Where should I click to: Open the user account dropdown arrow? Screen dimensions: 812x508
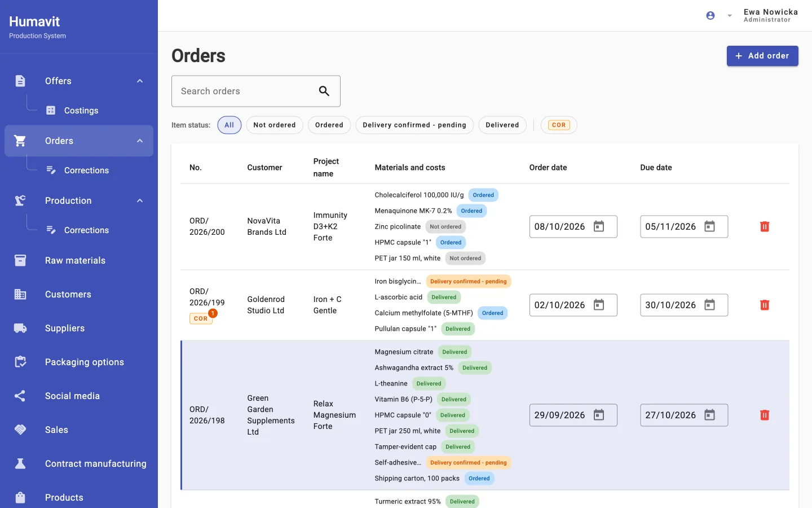[x=730, y=16]
